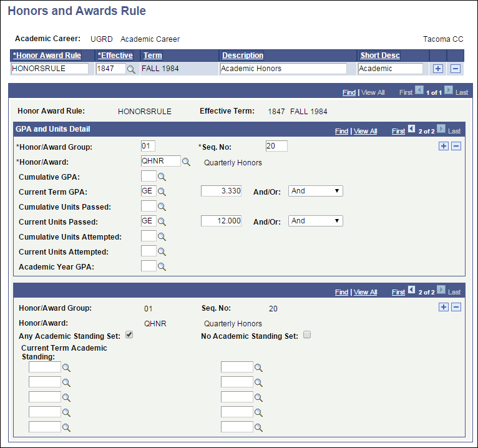Click View All in academic standing section
Viewport: 478px width, 448px height.
(x=365, y=292)
